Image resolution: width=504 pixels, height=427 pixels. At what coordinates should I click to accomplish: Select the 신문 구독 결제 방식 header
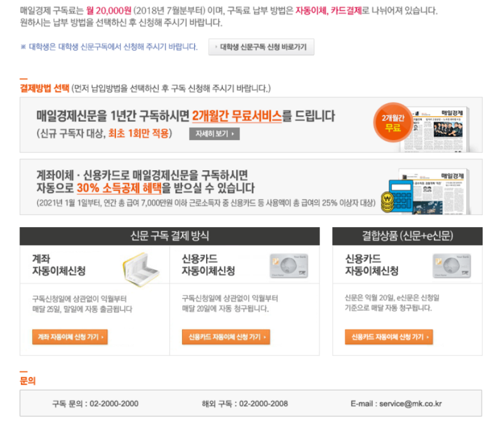coord(169,236)
